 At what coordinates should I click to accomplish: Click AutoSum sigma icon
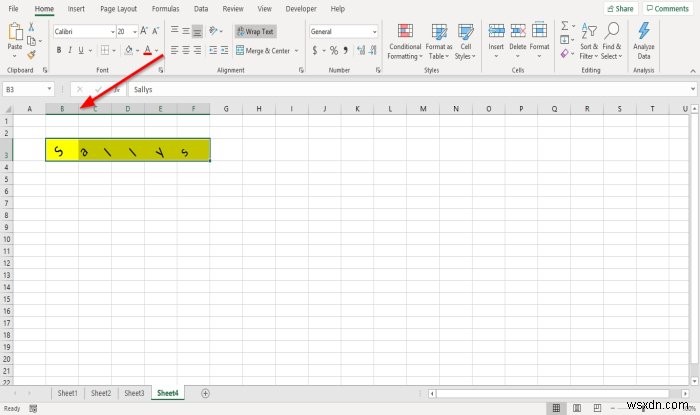(x=565, y=26)
